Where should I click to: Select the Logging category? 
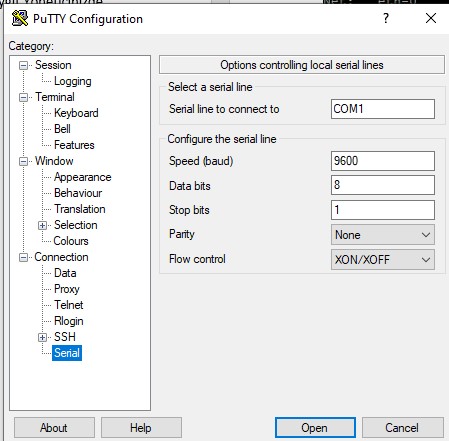coord(73,81)
